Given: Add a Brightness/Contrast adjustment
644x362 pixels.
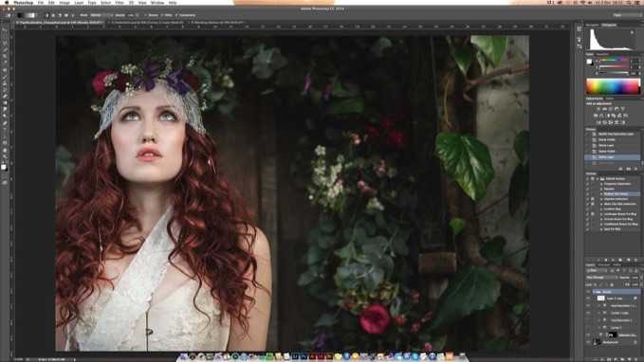Looking at the screenshot, I should tap(598, 109).
